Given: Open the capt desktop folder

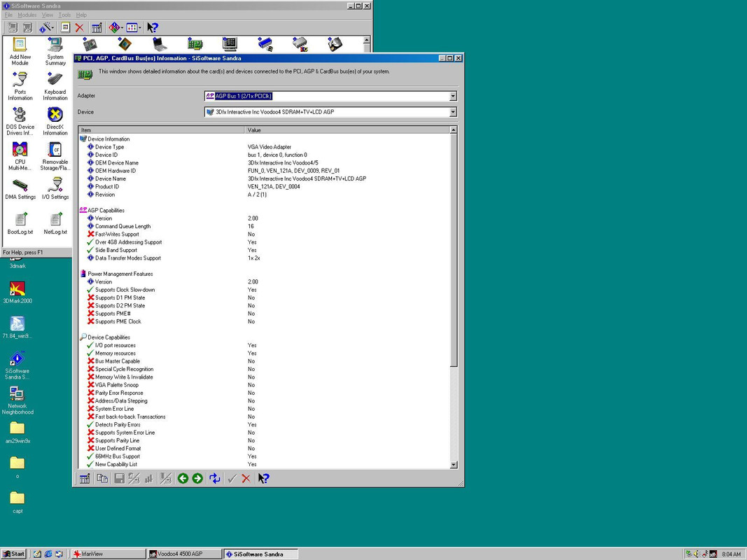Looking at the screenshot, I should coord(18,503).
